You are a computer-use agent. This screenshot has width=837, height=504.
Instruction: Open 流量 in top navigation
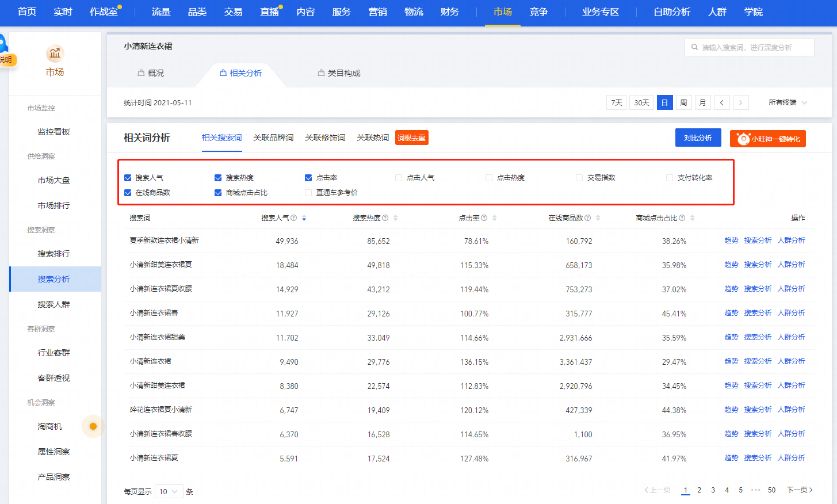161,12
